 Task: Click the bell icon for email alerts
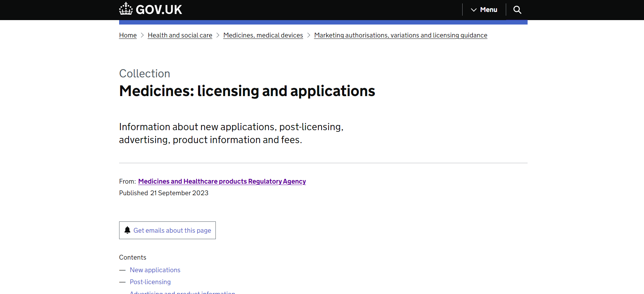(x=127, y=230)
